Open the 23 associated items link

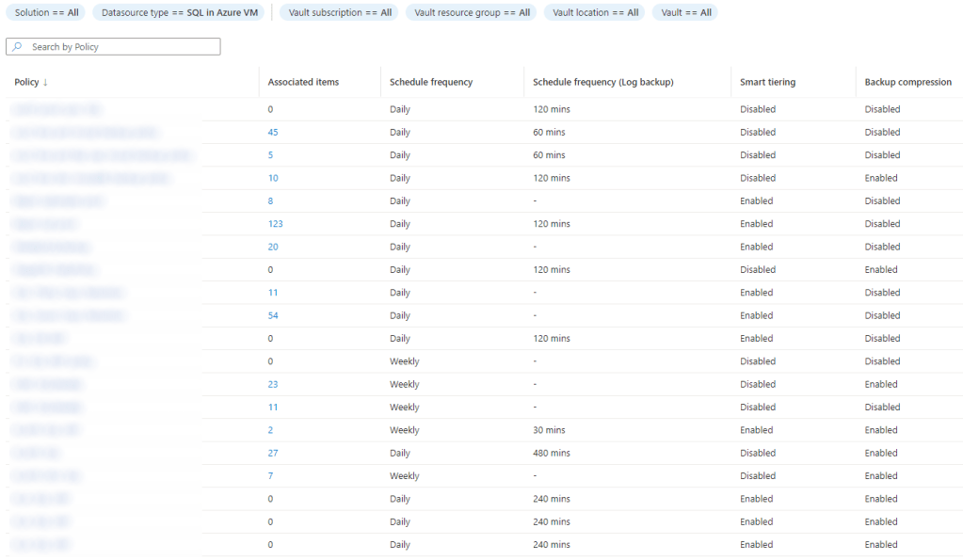273,385
